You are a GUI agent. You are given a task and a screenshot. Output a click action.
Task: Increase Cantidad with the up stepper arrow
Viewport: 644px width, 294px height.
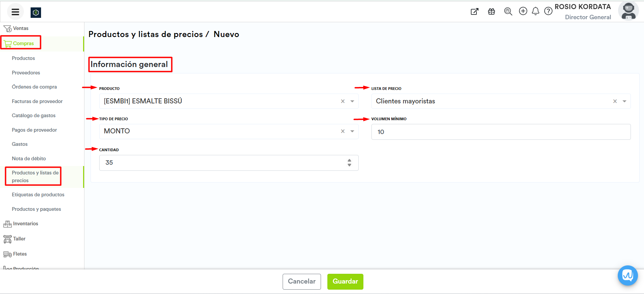349,161
